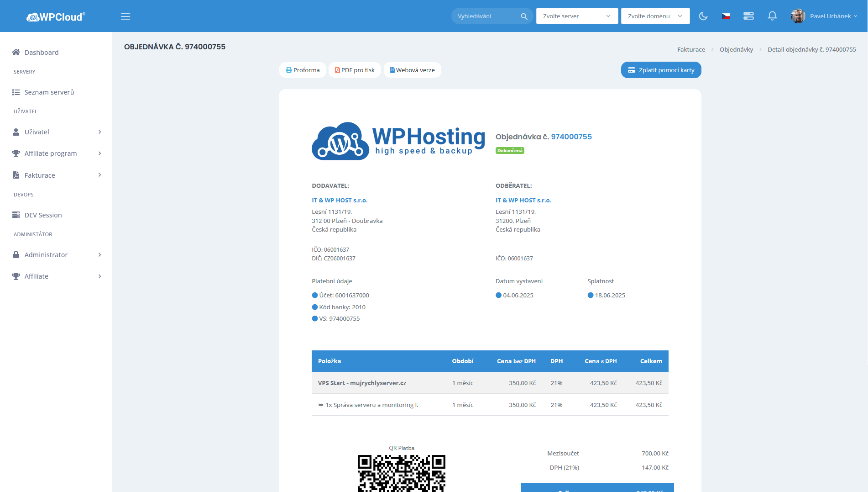Viewport: 868px width, 492px height.
Task: Follow the Objednávky breadcrumb link
Action: pyautogui.click(x=736, y=49)
